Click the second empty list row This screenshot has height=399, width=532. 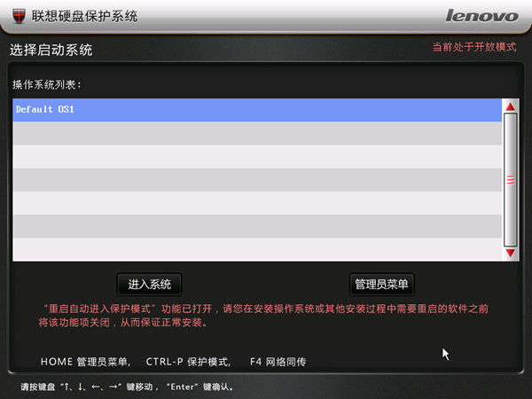pyautogui.click(x=257, y=156)
